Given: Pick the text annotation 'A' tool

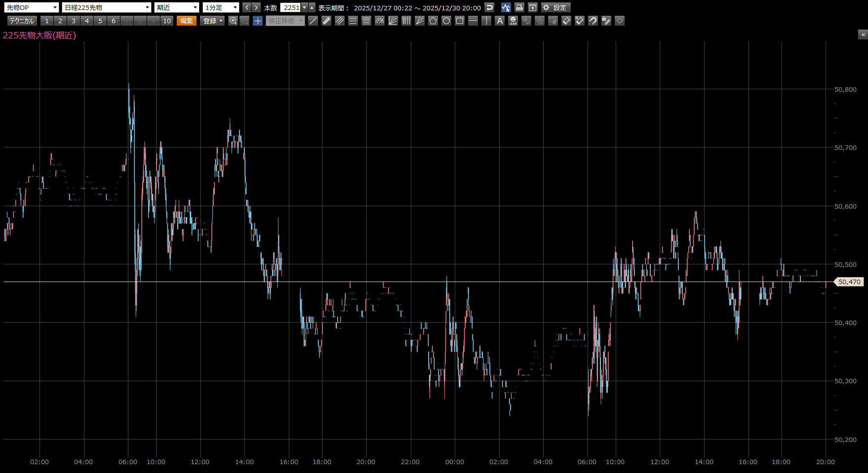Looking at the screenshot, I should point(500,21).
